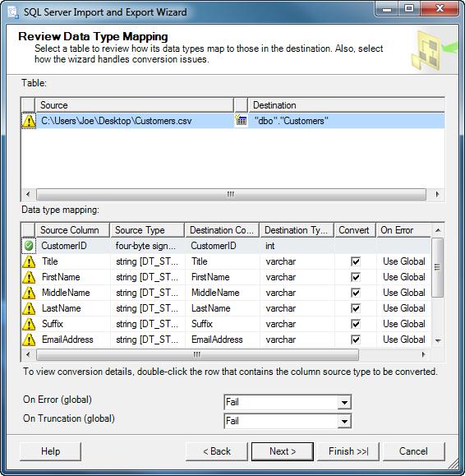
Task: Select the EmailAddress source column cell
Action: tap(73, 340)
